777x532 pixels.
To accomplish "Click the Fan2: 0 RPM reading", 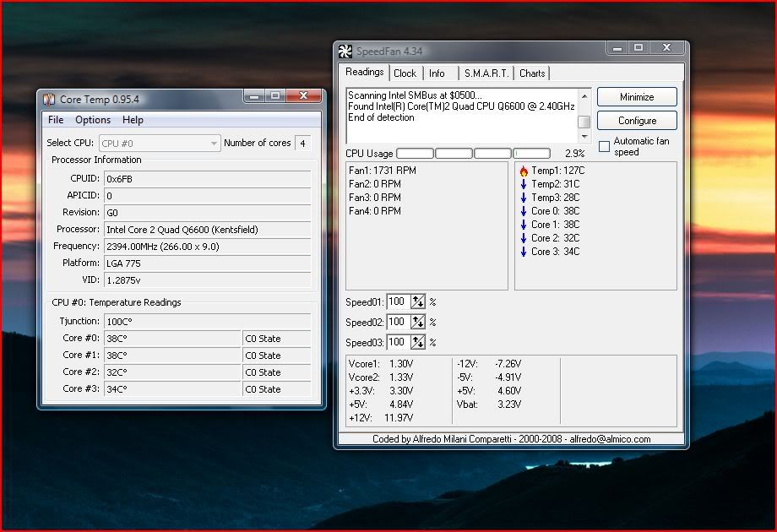I will (375, 184).
